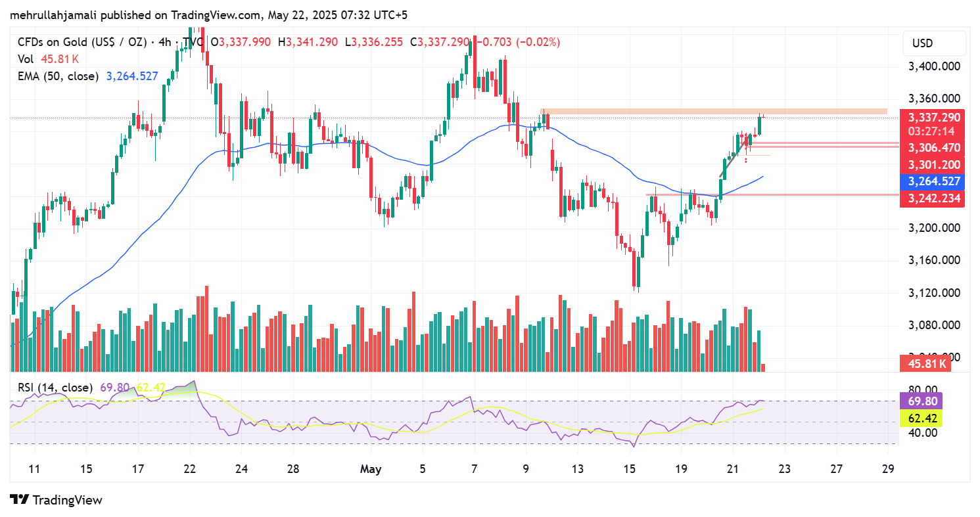This screenshot has height=517, width=980.
Task: Select the Vol indicator legend
Action: [x=24, y=59]
